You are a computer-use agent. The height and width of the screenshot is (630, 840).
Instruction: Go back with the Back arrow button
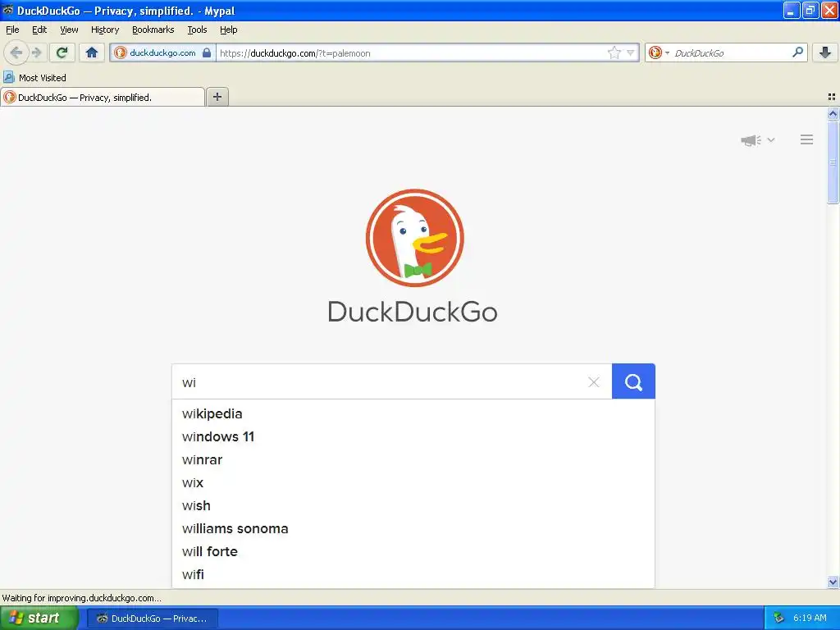click(x=16, y=52)
